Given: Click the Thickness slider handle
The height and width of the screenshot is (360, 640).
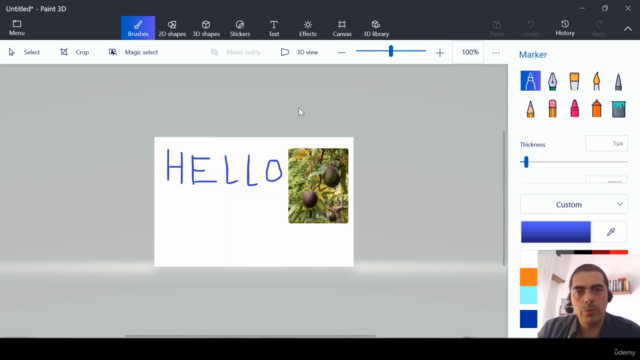Looking at the screenshot, I should coord(526,162).
